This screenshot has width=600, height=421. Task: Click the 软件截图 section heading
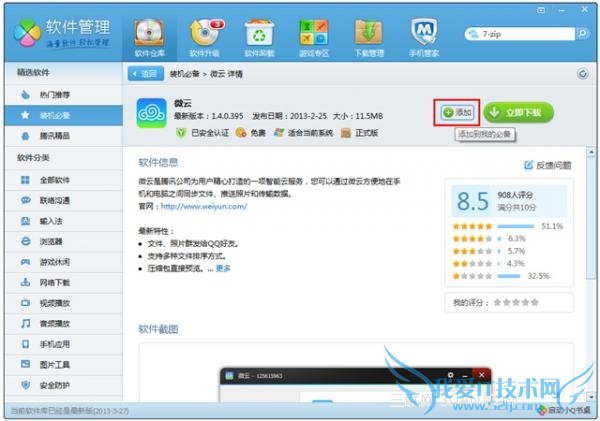(158, 329)
